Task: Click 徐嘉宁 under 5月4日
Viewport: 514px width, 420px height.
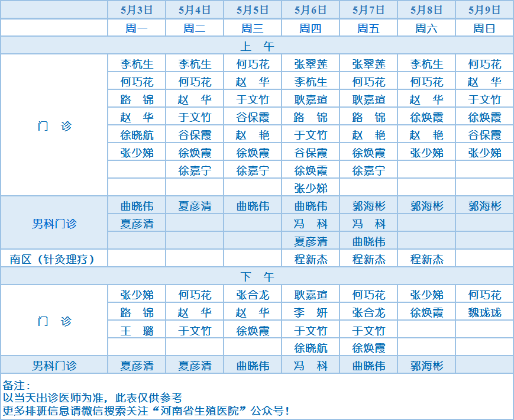Action: tap(195, 170)
